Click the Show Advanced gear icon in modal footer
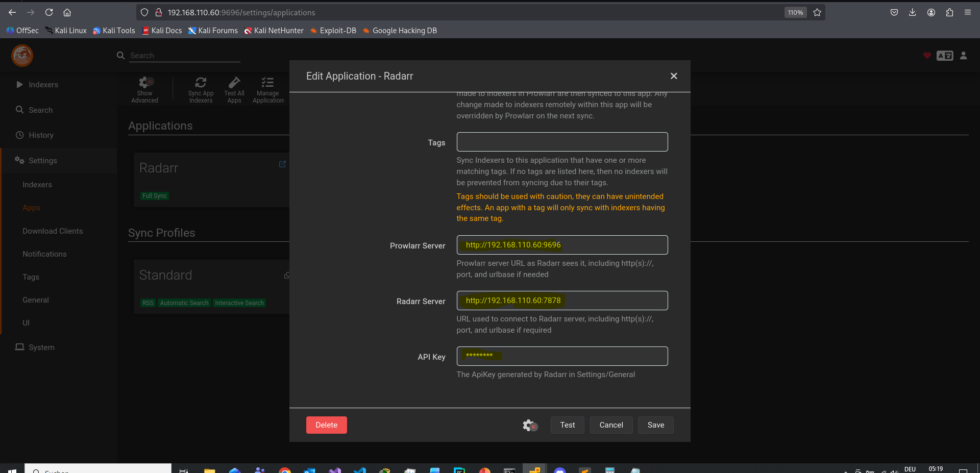 pos(530,425)
